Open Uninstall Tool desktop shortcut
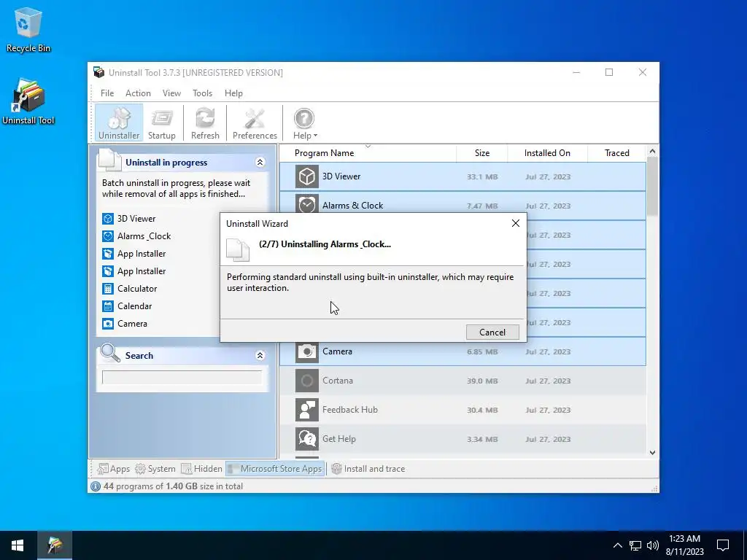 (28, 101)
